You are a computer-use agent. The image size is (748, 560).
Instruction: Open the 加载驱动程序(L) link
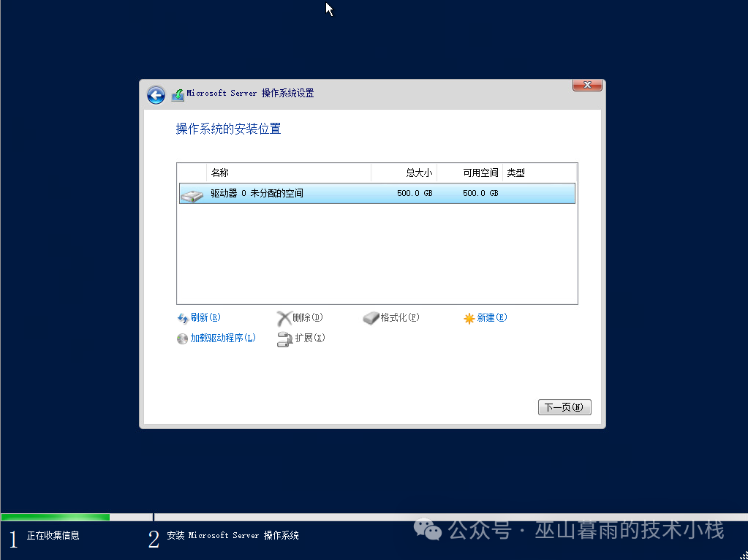[x=223, y=338]
